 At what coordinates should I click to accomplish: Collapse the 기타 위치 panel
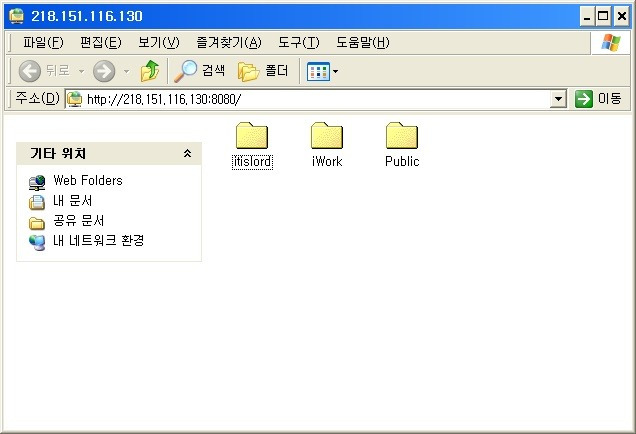coord(187,153)
